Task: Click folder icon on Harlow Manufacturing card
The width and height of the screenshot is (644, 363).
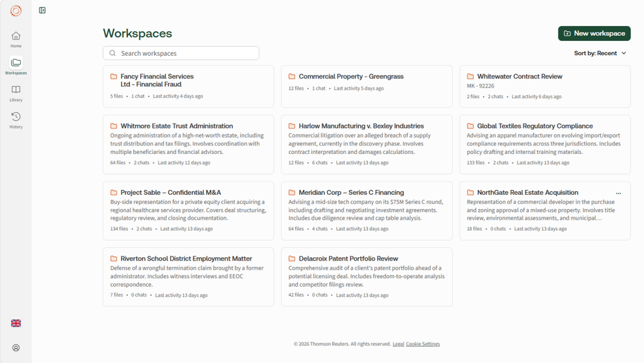Action: coord(292,126)
